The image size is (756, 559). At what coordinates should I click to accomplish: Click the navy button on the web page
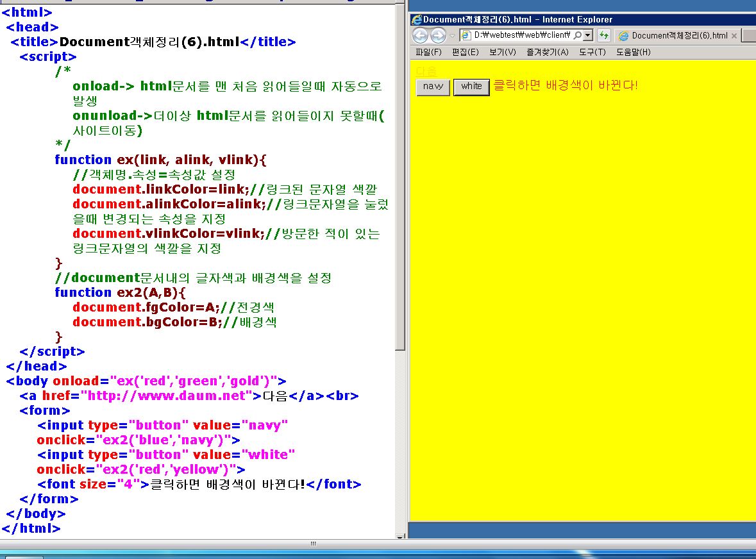433,87
